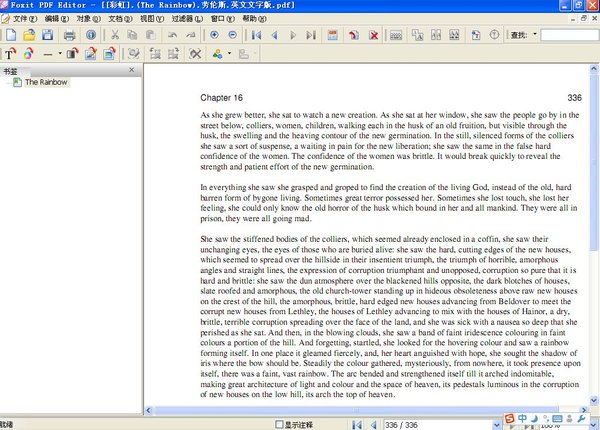
Task: Click the second image import tool icon
Action: pos(109,54)
